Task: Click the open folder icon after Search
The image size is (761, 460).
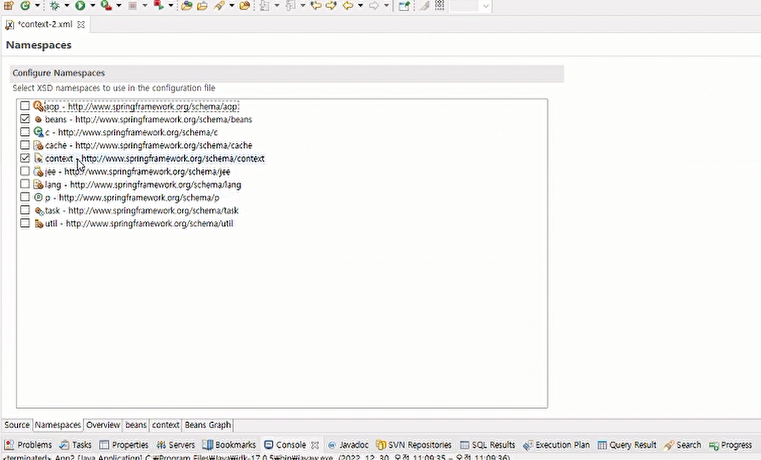Action: (245, 6)
